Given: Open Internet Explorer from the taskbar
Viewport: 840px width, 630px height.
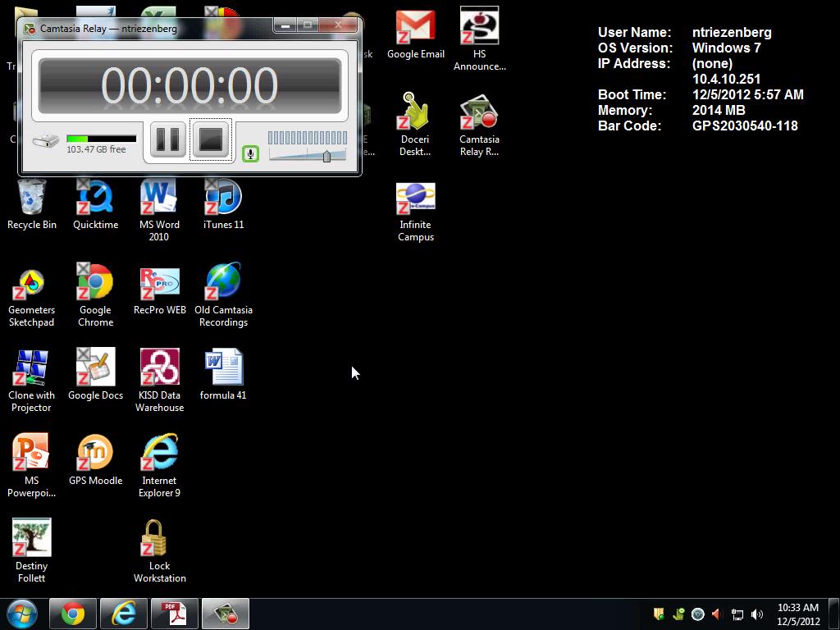Looking at the screenshot, I should (x=124, y=614).
